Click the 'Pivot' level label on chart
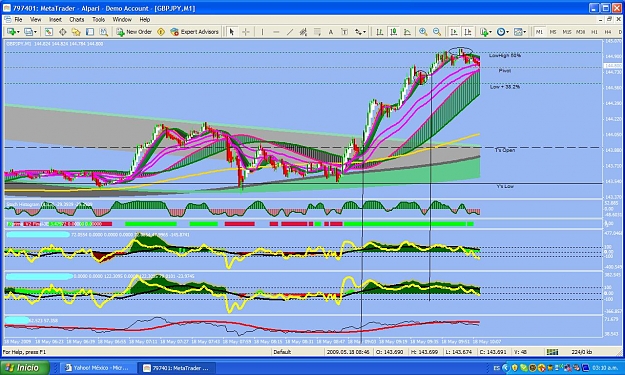Image resolution: width=625 pixels, height=375 pixels. point(505,71)
